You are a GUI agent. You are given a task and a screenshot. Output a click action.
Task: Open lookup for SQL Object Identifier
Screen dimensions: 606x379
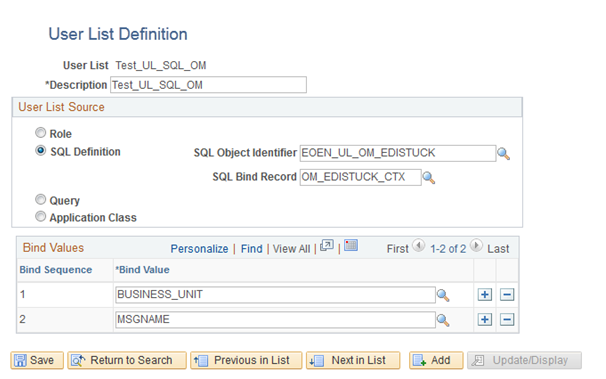point(503,154)
